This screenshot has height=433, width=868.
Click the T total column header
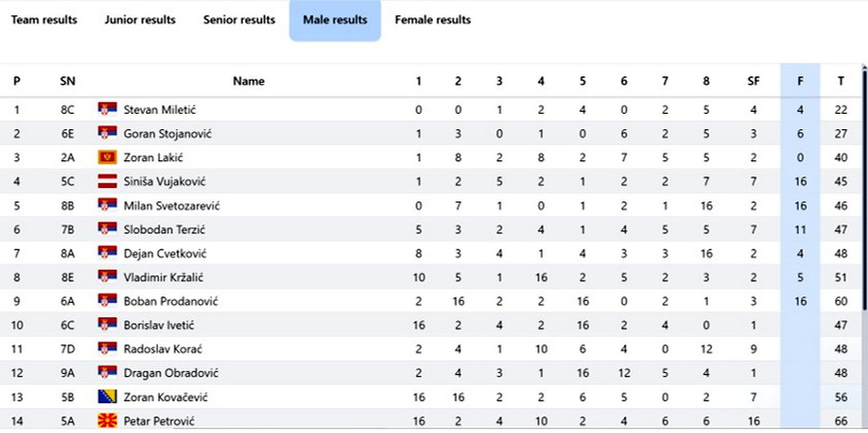[x=841, y=81]
